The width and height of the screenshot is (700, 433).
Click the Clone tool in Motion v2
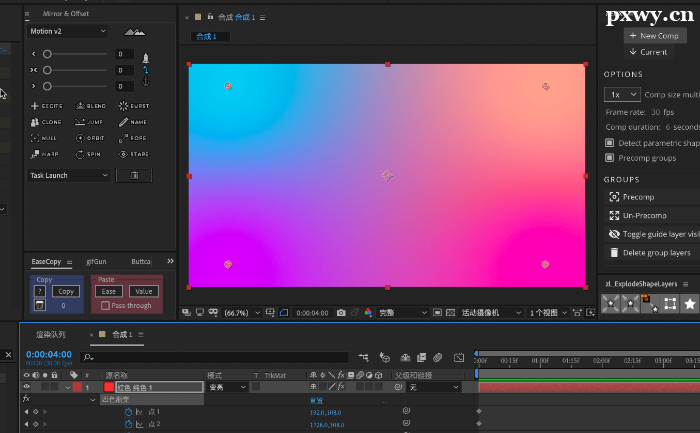[x=46, y=122]
